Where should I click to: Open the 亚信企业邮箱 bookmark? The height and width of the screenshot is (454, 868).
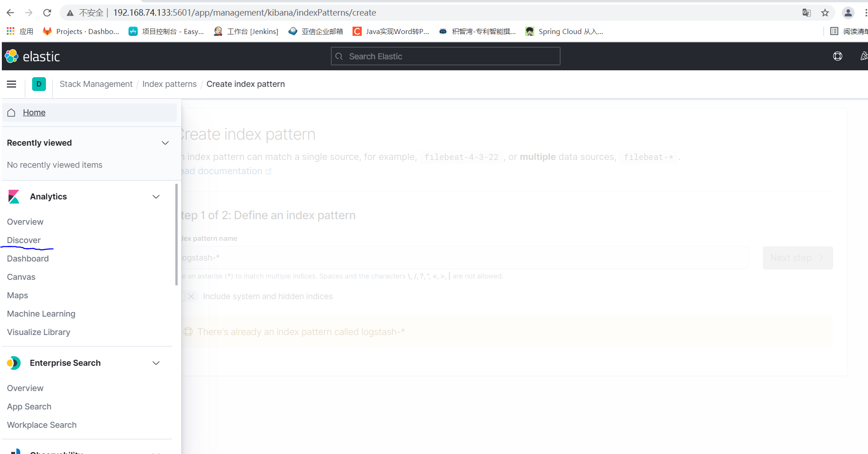point(316,31)
